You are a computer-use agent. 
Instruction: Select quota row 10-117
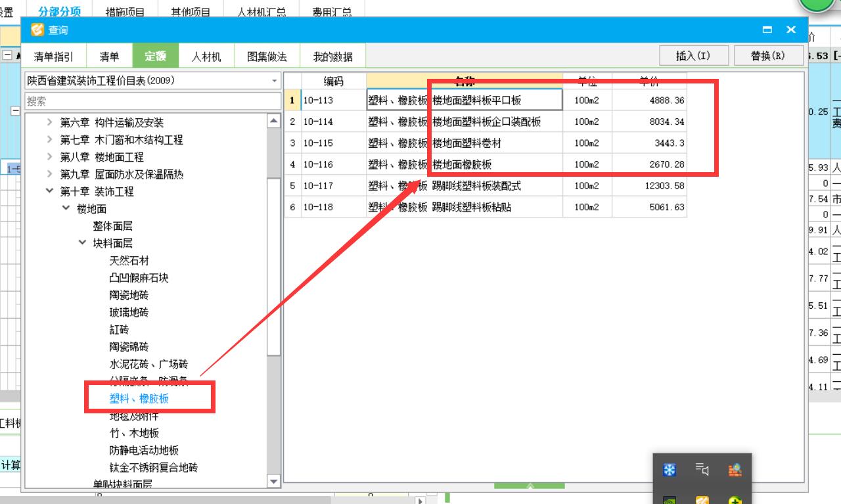[x=486, y=185]
